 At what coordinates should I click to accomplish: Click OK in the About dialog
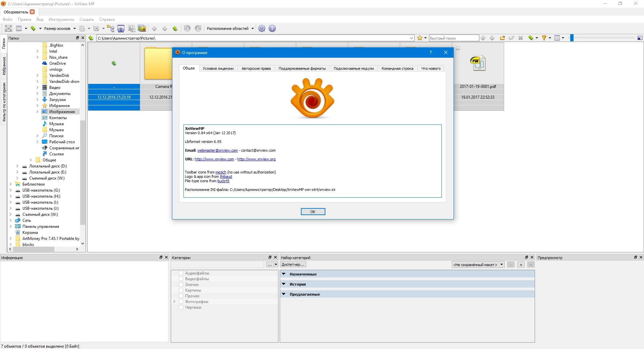313,212
